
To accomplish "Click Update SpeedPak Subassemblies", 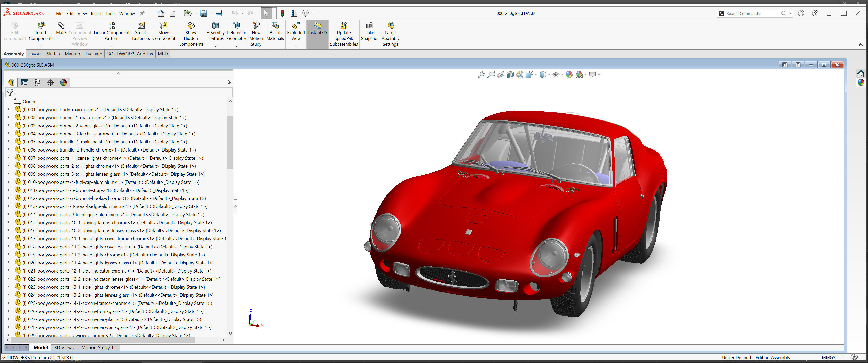I will 344,34.
